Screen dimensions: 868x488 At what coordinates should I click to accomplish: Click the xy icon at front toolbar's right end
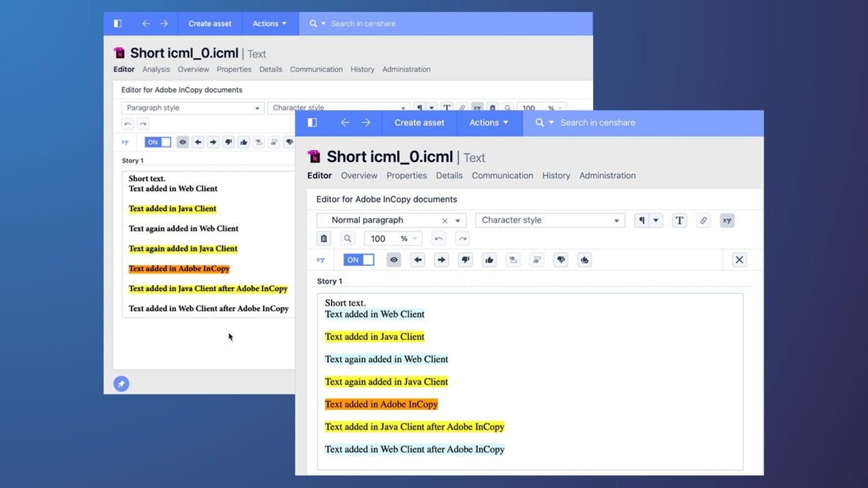pos(727,221)
